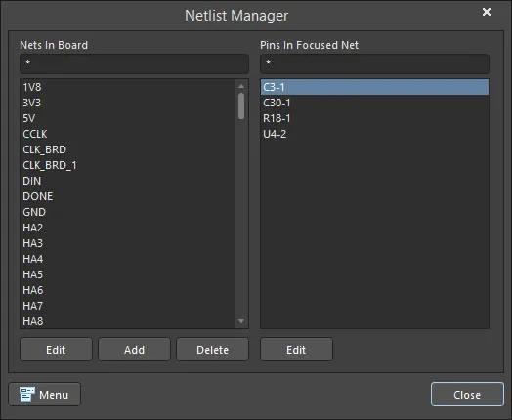Image resolution: width=512 pixels, height=420 pixels.
Task: Close the Netlist Manager via X icon
Action: (x=487, y=12)
